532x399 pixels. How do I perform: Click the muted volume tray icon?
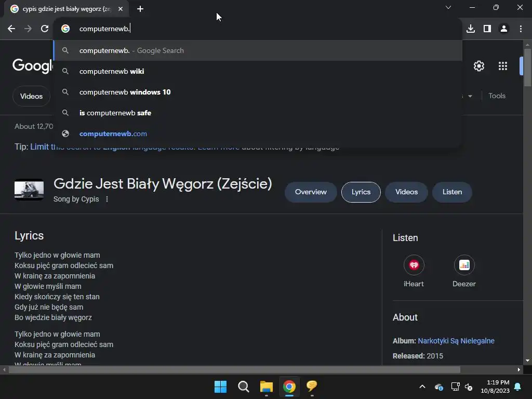pyautogui.click(x=469, y=387)
